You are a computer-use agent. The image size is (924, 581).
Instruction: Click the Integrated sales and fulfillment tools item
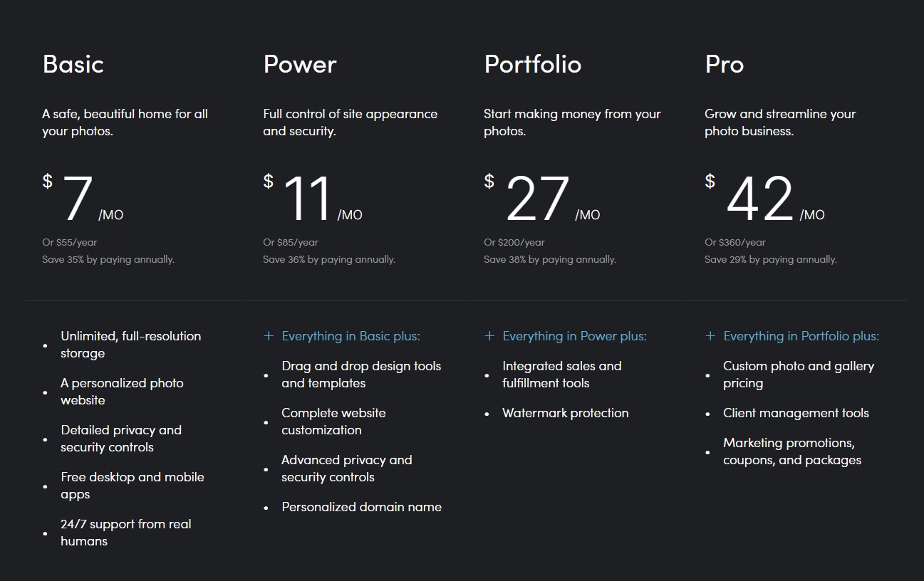tap(561, 375)
